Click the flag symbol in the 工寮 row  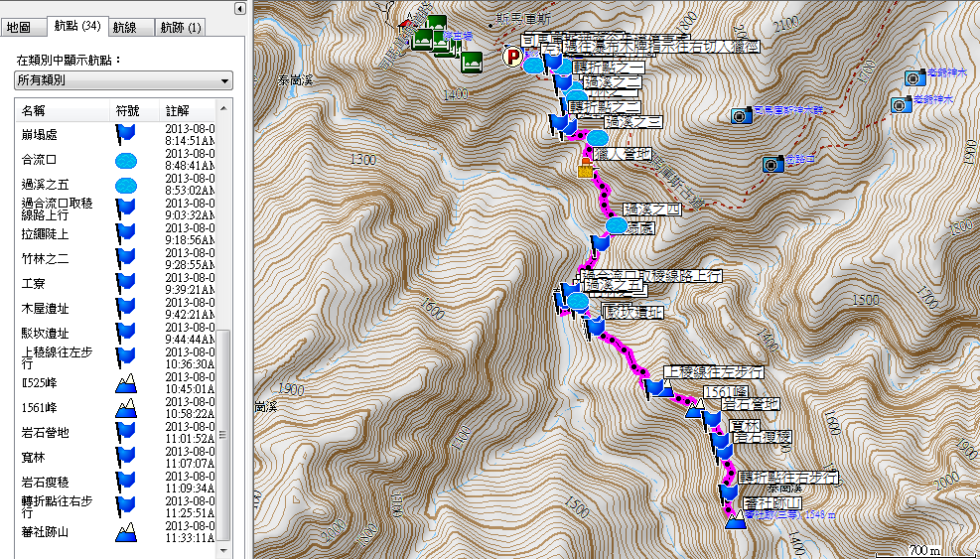(125, 283)
